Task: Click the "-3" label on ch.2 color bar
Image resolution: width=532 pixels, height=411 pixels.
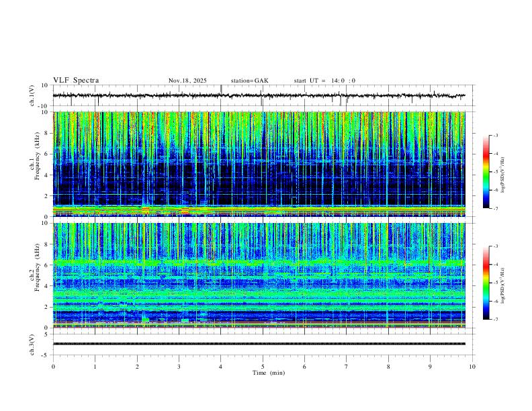Action: [495, 246]
